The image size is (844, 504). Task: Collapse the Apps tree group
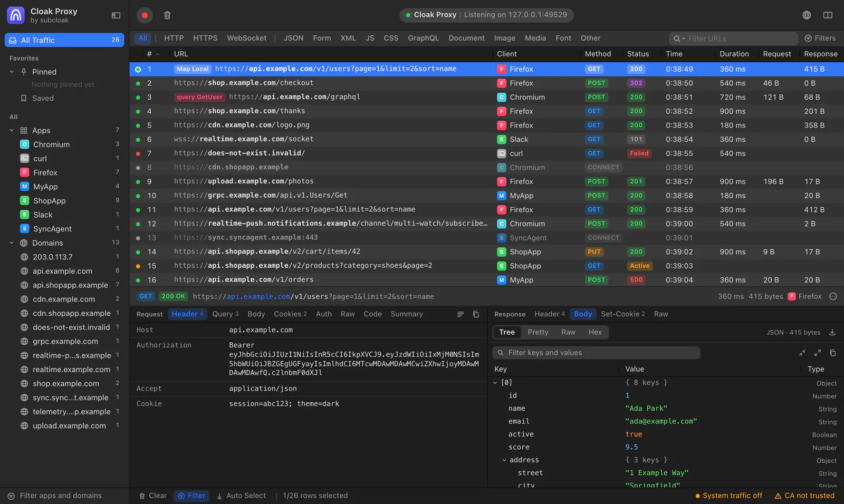[12, 131]
